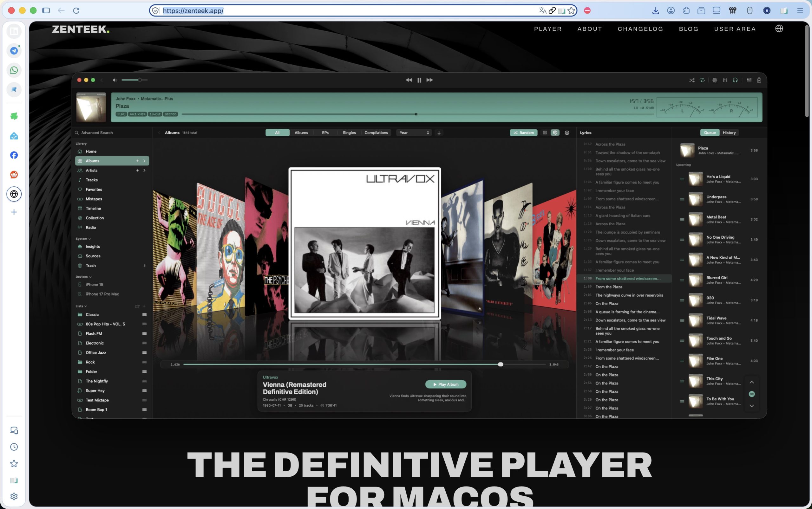Open the downloads icon in the browser toolbar
Viewport: 812px width, 509px height.
656,11
